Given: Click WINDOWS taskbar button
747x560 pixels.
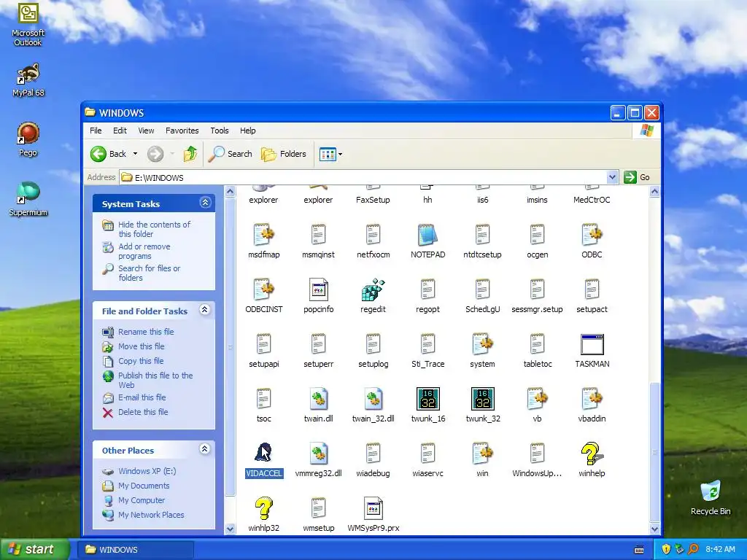Looking at the screenshot, I should pyautogui.click(x=135, y=550).
